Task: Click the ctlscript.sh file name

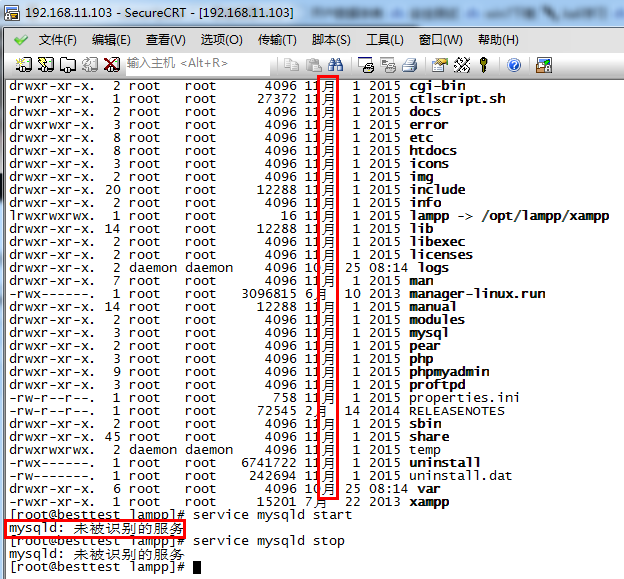Action: [x=457, y=99]
